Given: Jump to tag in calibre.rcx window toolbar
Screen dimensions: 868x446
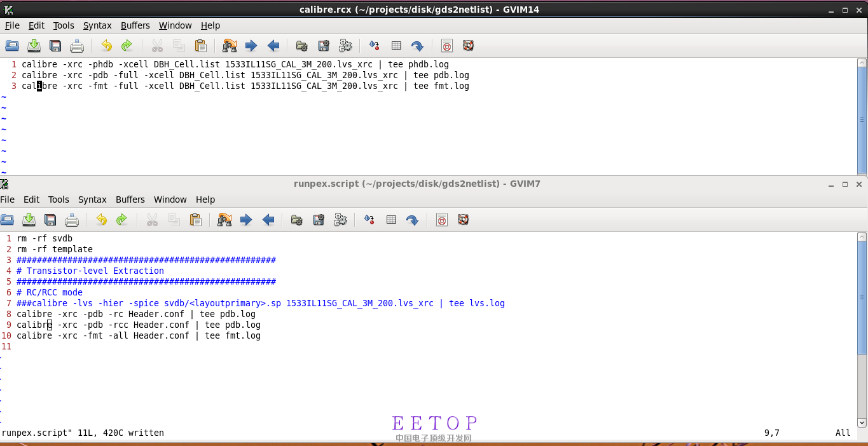Looking at the screenshot, I should pyautogui.click(x=417, y=46).
